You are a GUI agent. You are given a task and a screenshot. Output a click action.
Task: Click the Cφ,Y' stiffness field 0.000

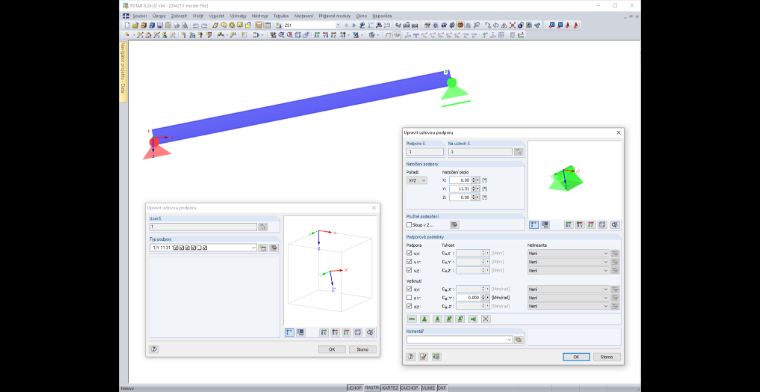469,298
